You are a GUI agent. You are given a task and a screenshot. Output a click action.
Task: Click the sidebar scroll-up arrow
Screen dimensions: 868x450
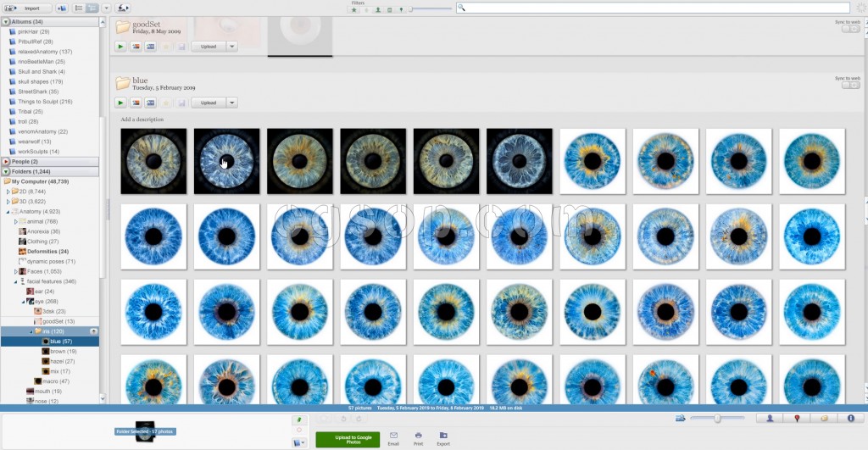[x=103, y=21]
